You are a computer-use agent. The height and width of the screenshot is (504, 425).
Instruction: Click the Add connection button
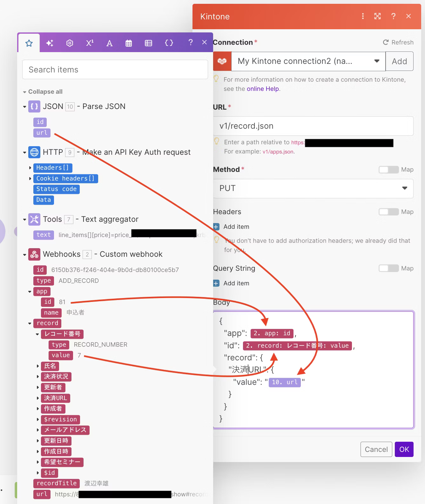(x=399, y=61)
